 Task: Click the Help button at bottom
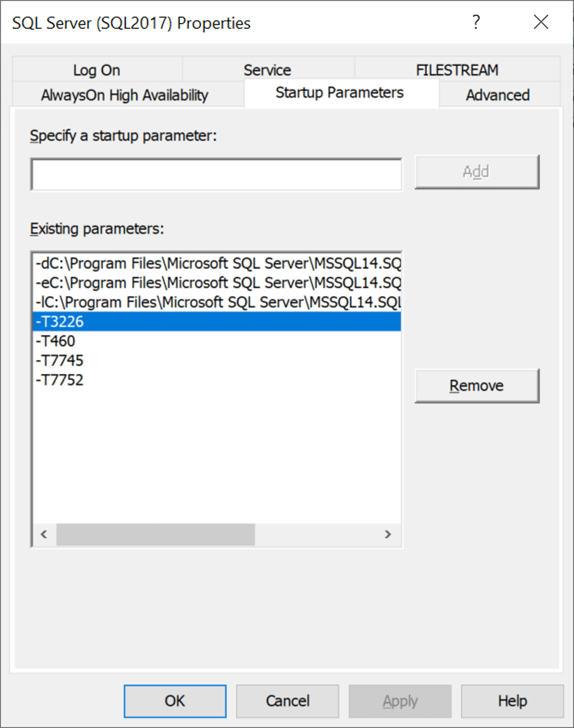coord(512,701)
